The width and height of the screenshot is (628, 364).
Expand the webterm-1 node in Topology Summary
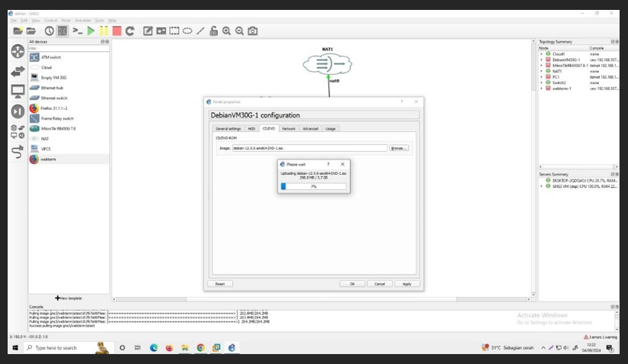(542, 89)
